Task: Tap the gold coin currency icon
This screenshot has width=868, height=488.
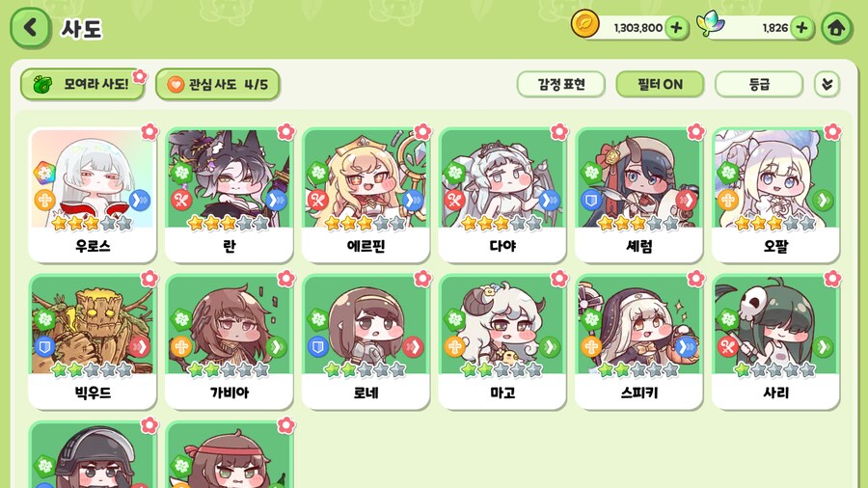Action: pyautogui.click(x=584, y=24)
